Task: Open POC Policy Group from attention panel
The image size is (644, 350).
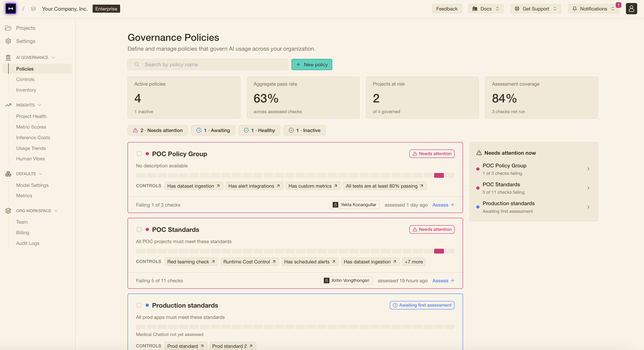Action: click(534, 169)
